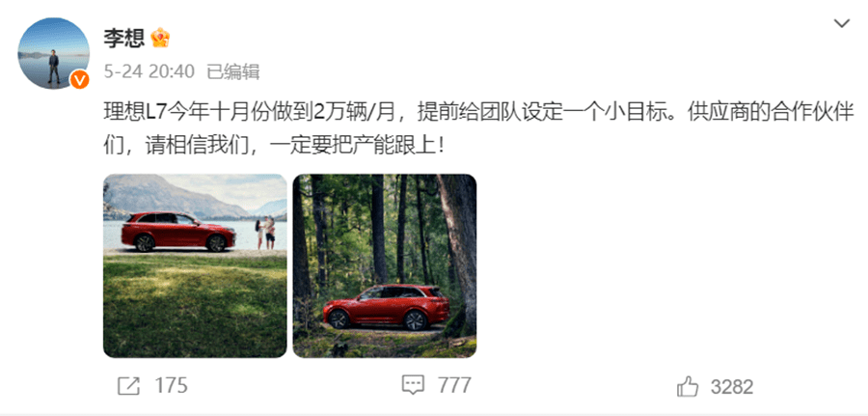Click the red car among forest trees

coord(386,307)
